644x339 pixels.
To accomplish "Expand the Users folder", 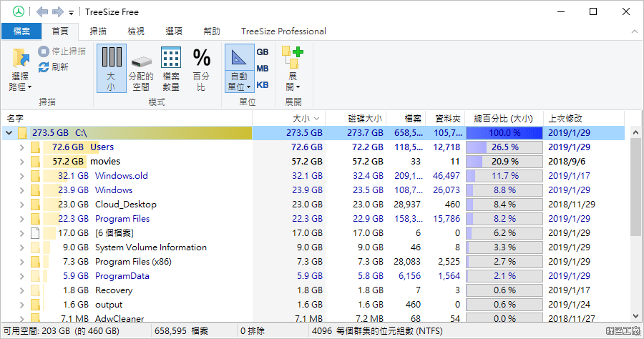I will pos(21,147).
